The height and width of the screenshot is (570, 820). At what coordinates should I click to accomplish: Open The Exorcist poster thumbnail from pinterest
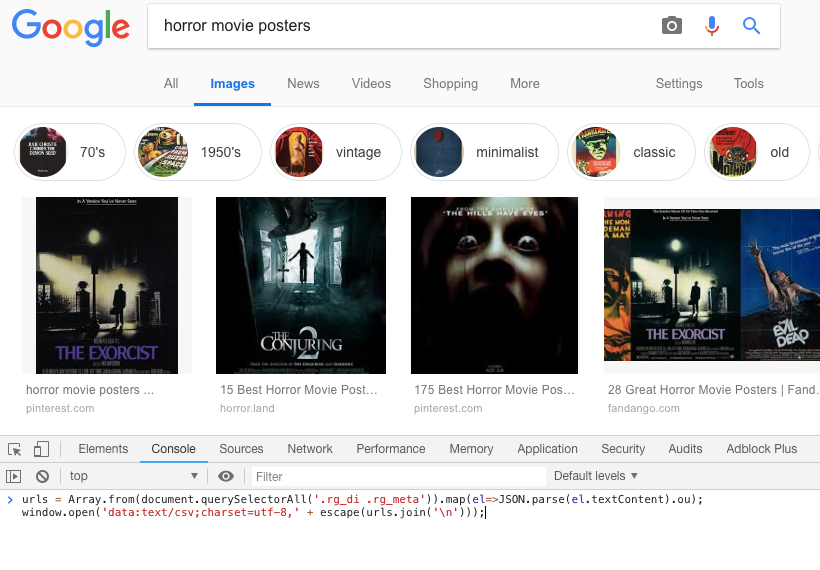tap(107, 286)
